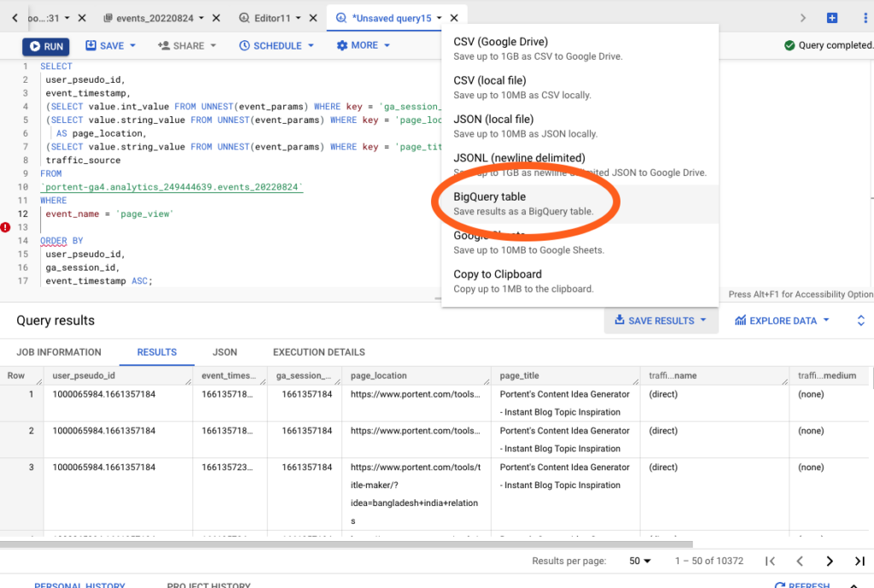
Task: Select CSV (Google Drive) save option
Action: point(580,49)
